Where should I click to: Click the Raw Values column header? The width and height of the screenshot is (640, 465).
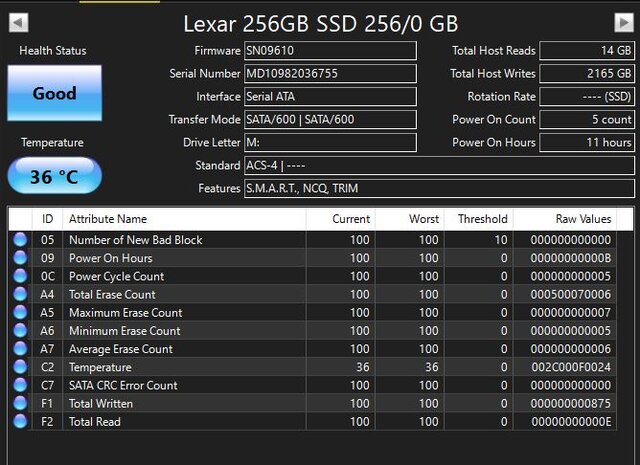(x=583, y=219)
